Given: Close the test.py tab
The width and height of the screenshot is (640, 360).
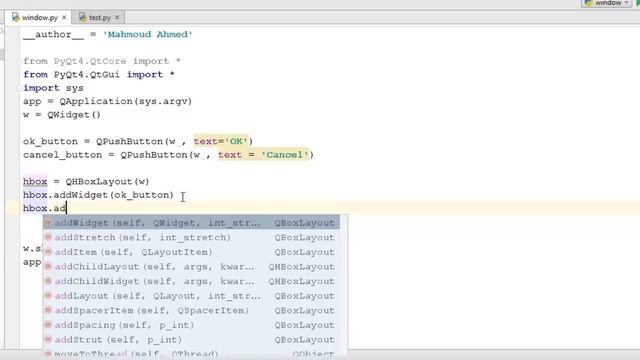Looking at the screenshot, I should pos(117,18).
